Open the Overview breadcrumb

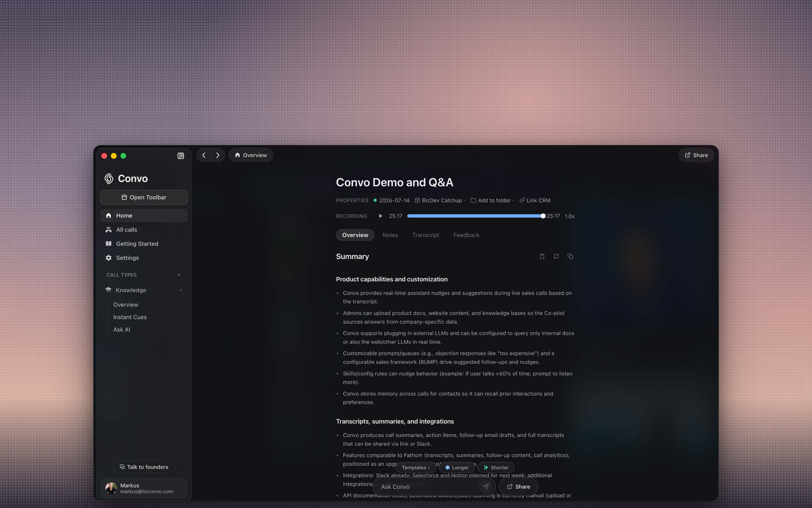tap(251, 155)
